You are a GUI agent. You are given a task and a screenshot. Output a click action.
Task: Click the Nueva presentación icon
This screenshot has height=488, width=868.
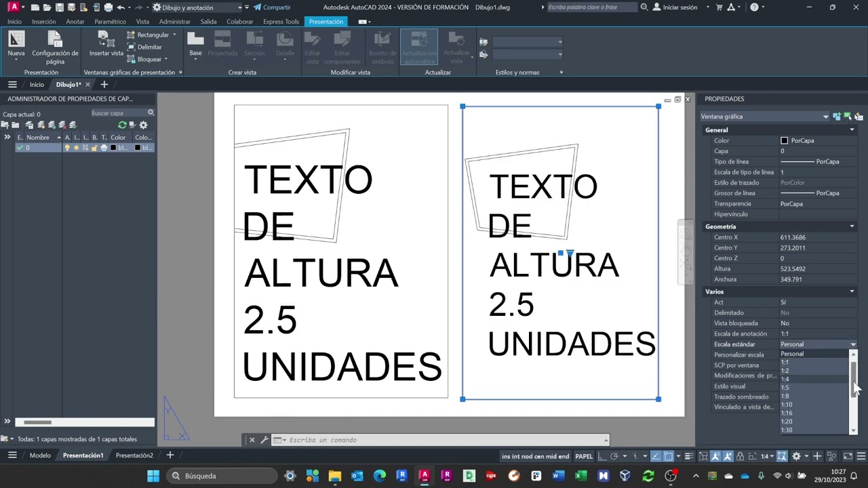tap(16, 39)
